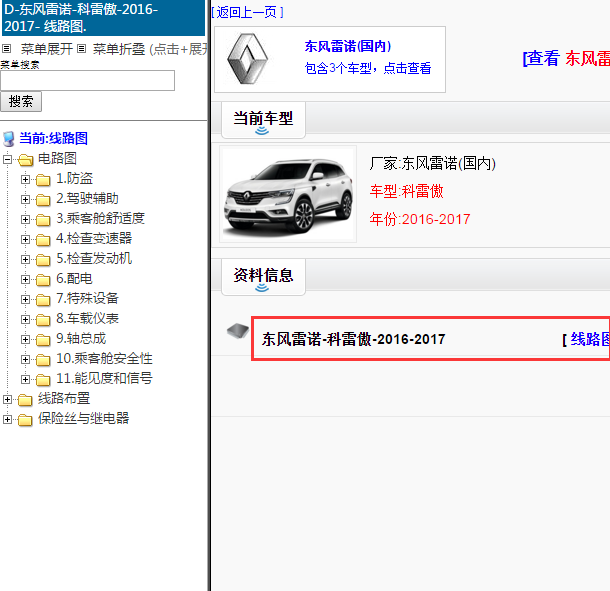
Task: Click the 车型:科雷傲 text
Action: point(407,191)
